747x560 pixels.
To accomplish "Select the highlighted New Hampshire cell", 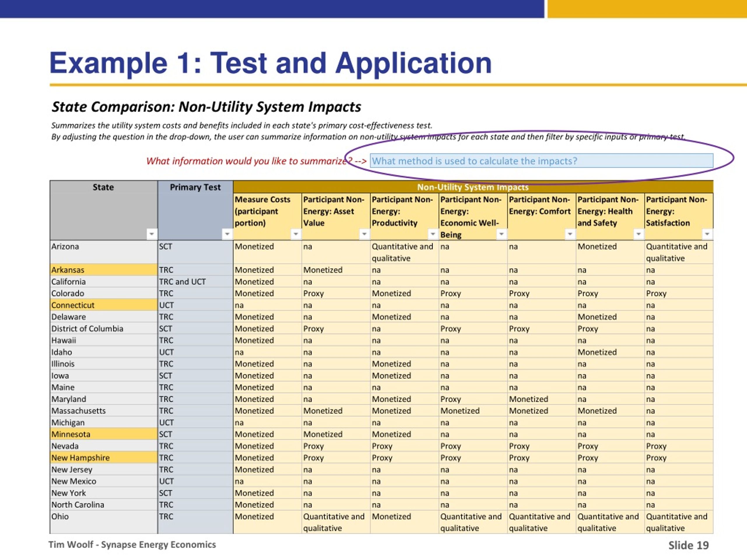I will [x=104, y=458].
